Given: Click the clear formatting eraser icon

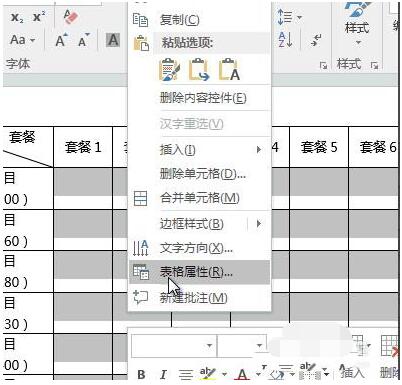Looking at the screenshot, I should (71, 16).
